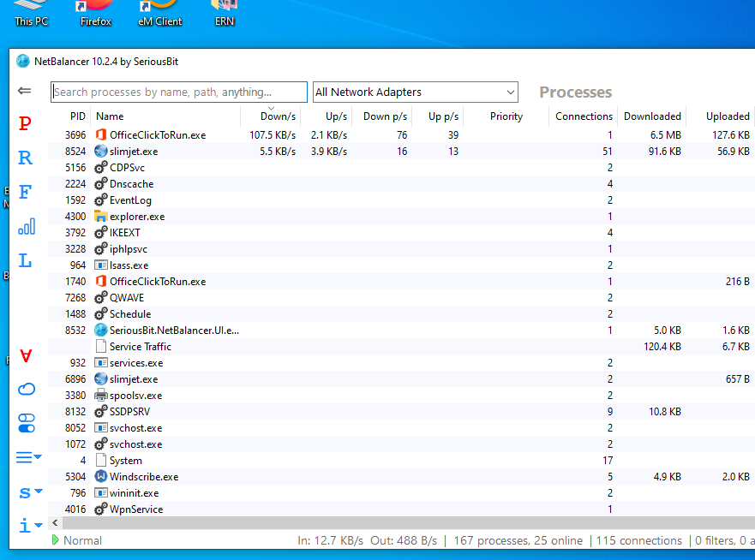The width and height of the screenshot is (755, 560).
Task: Click the window icon beside wininit.exe
Action: pos(100,493)
